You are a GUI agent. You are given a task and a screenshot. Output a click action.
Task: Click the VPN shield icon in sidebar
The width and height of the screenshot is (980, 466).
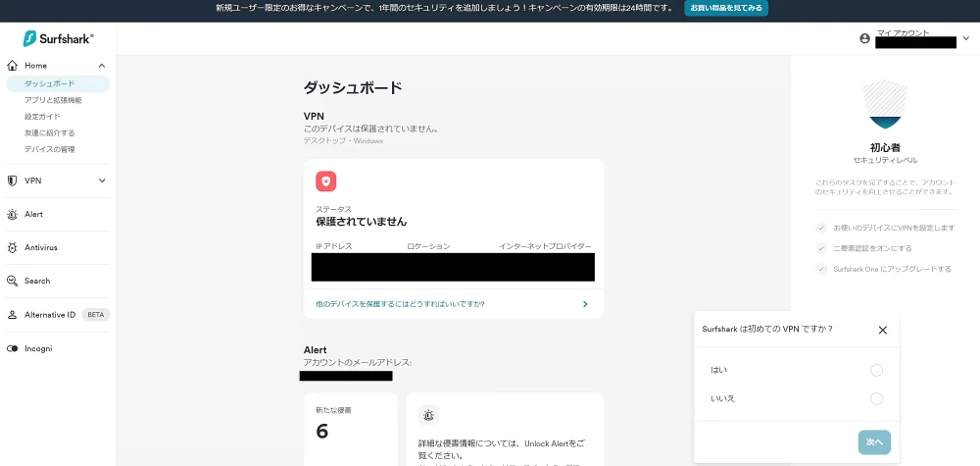pyautogui.click(x=12, y=181)
